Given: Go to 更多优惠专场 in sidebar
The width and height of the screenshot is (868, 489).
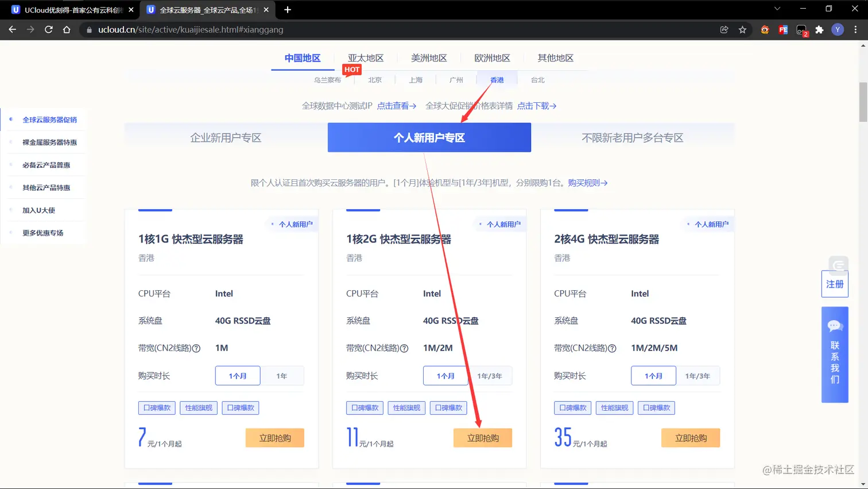Looking at the screenshot, I should (x=42, y=233).
